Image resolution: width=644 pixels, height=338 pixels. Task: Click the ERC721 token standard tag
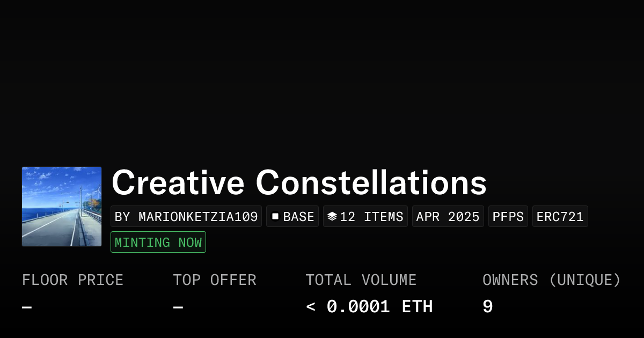pos(560,216)
